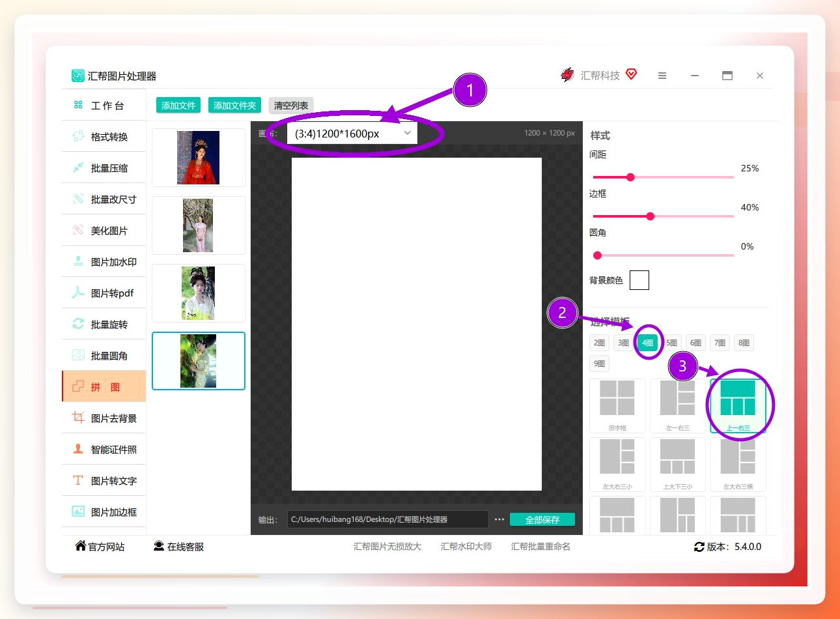The image size is (840, 619).
Task: Click the 汇帮科技 brand logo
Action: click(567, 75)
